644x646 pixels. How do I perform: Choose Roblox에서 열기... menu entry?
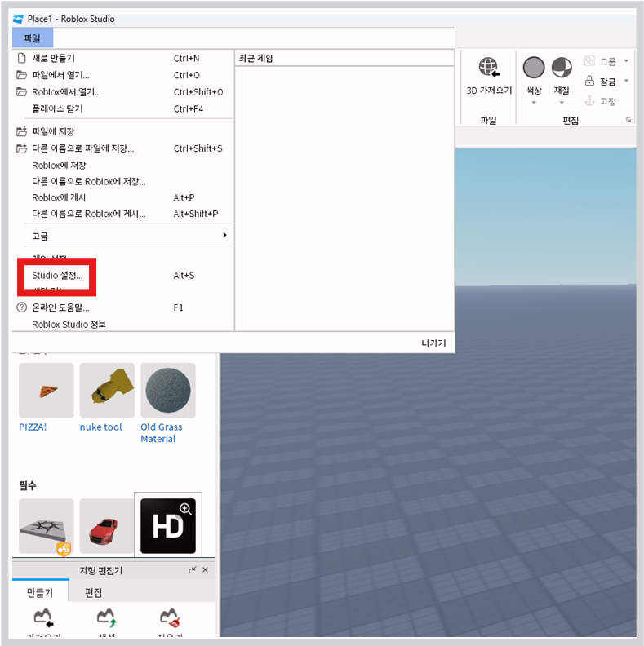(122, 92)
